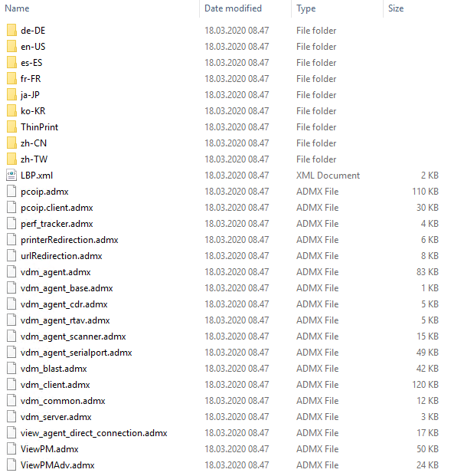Click the perf_tracker.admx file icon
451x476 pixels.
(11, 223)
